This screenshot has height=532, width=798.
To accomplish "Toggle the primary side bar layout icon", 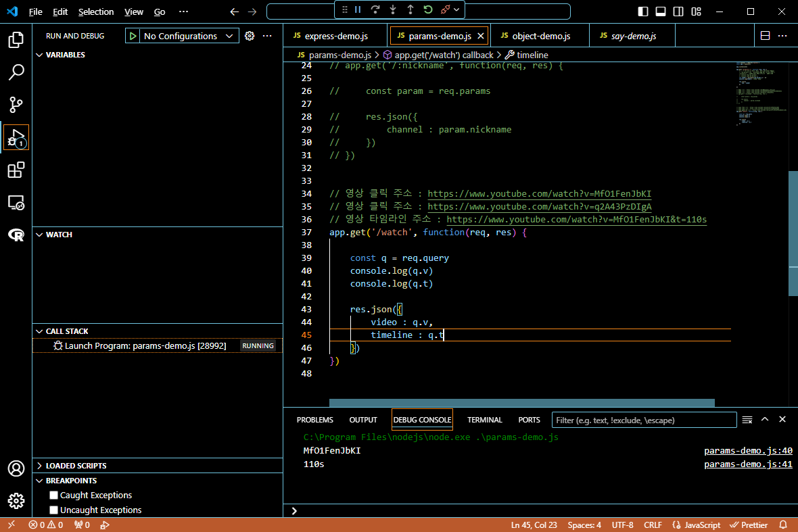I will 642,11.
